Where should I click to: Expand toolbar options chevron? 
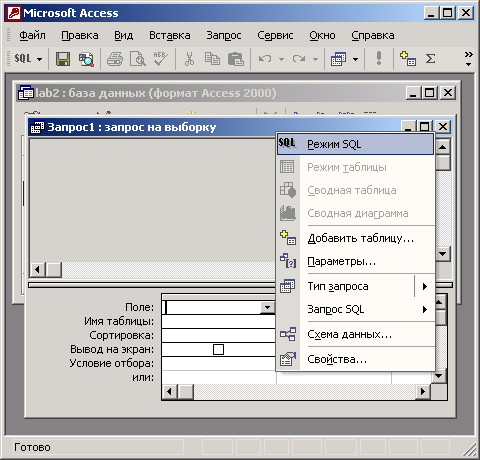tap(469, 59)
